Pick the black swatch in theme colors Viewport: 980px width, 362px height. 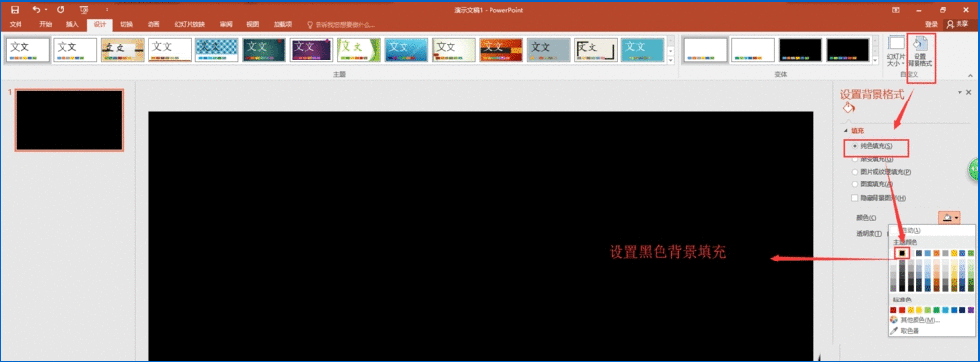902,253
